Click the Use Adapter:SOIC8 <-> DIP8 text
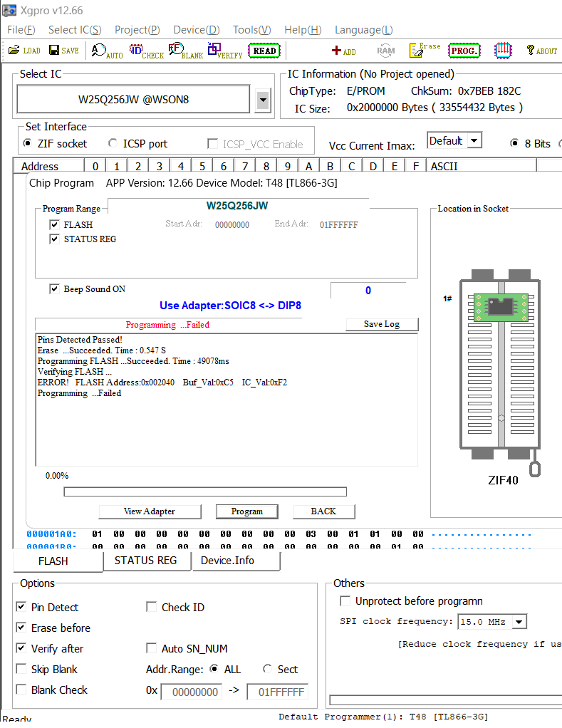The width and height of the screenshot is (562, 728). 230,306
